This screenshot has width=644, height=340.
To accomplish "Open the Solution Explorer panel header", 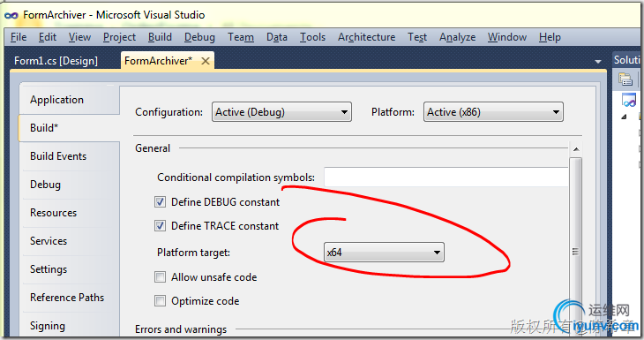I will [x=626, y=60].
